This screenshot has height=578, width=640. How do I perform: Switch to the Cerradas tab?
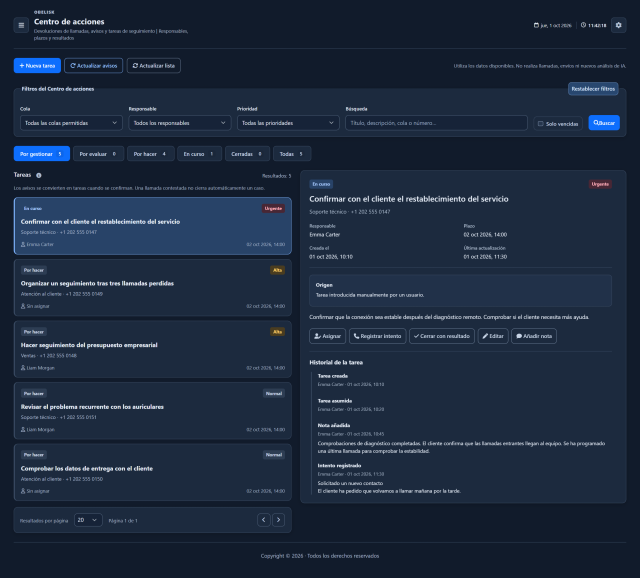(247, 154)
